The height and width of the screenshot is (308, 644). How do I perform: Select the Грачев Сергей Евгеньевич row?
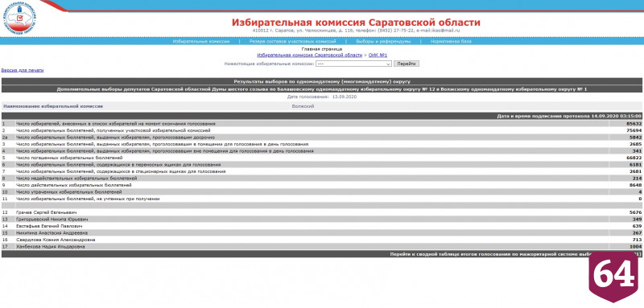click(x=321, y=212)
